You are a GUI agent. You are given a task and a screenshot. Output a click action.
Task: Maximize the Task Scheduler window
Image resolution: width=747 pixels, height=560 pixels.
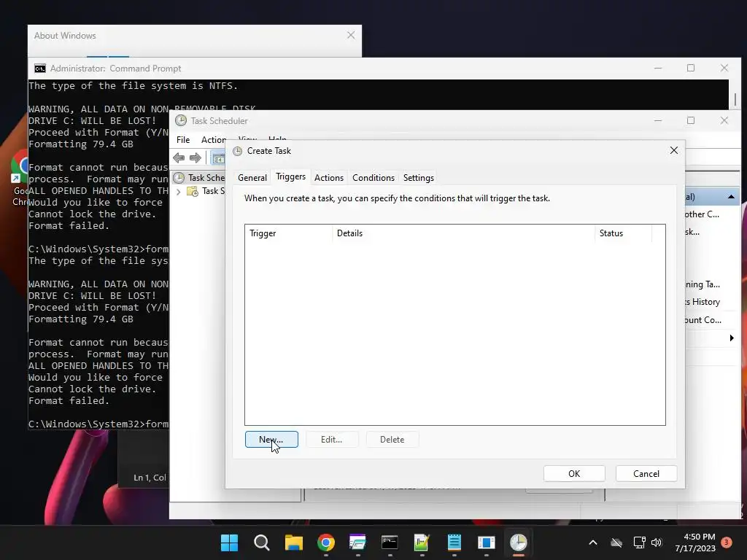click(691, 120)
